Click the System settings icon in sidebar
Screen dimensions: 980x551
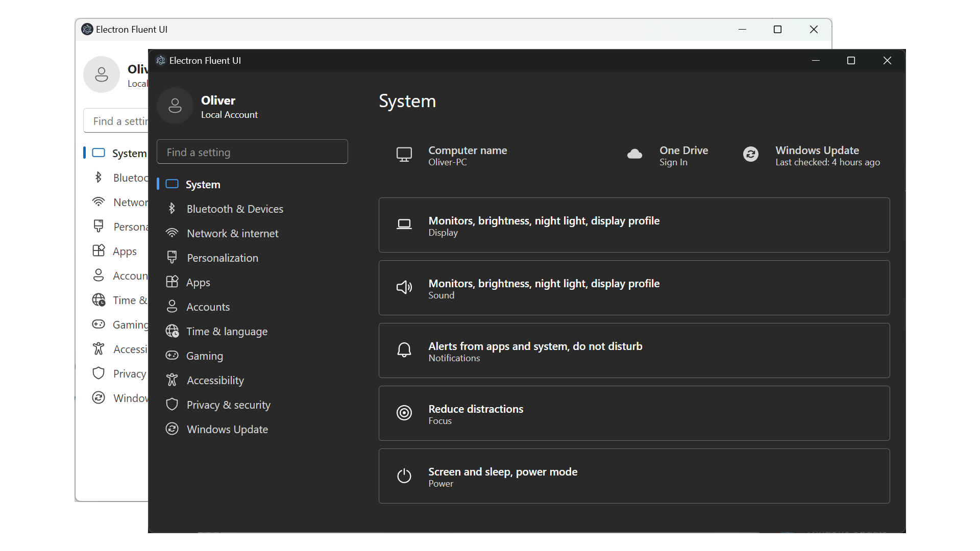tap(173, 184)
